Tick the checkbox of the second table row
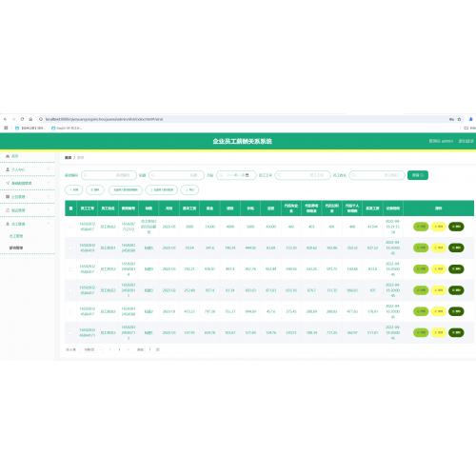Image resolution: width=476 pixels, height=476 pixels. [x=70, y=248]
